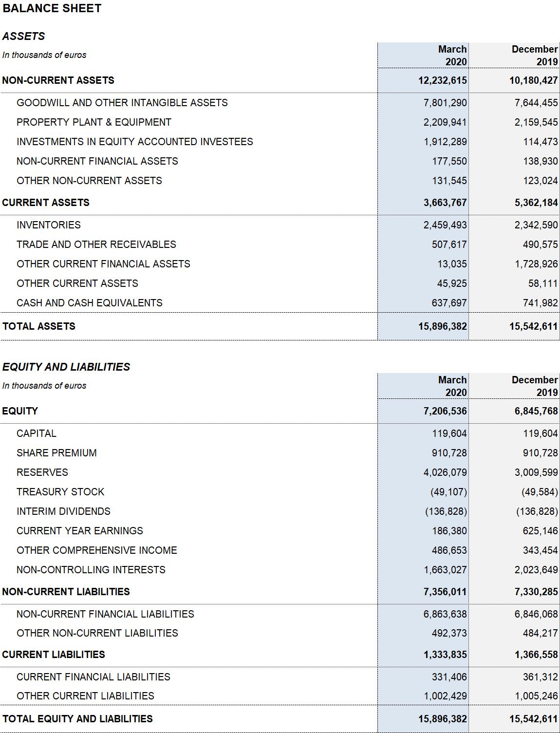
Task: Select the NON-CONTROLLING INTERESTS row label
Action: [91, 570]
